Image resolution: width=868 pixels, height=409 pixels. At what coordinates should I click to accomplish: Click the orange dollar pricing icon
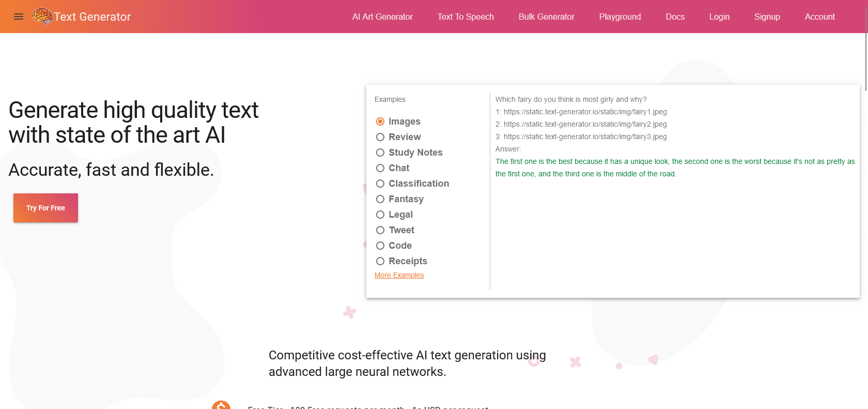click(221, 406)
